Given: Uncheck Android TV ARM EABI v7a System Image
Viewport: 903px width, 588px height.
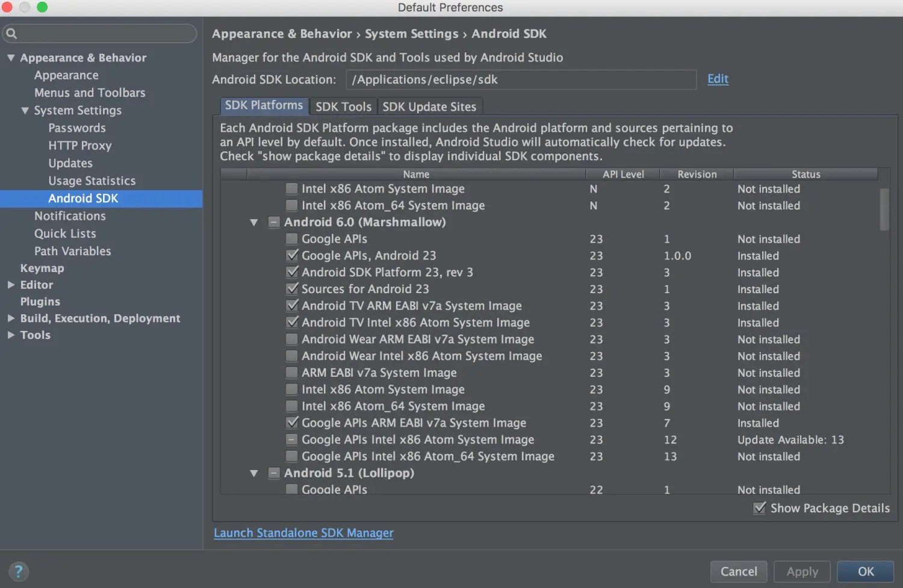Looking at the screenshot, I should (291, 306).
